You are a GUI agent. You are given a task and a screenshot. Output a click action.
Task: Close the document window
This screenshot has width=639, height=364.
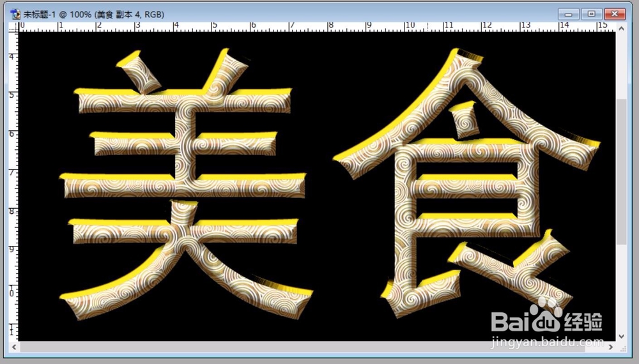[x=615, y=14]
